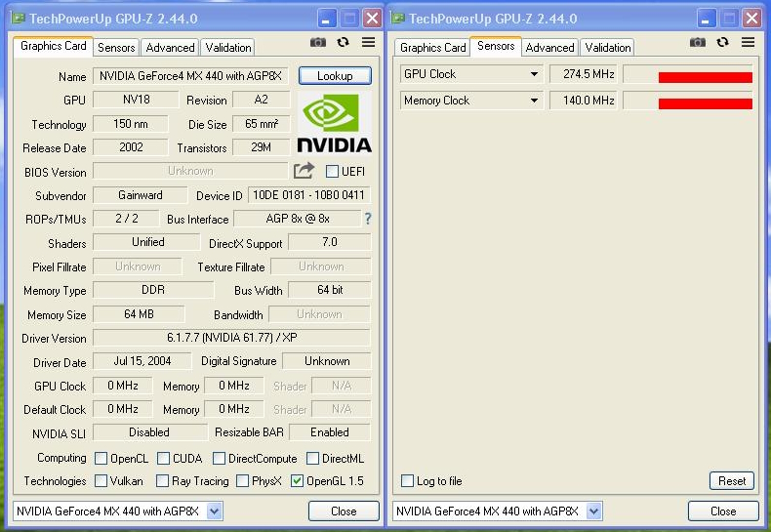Open GPU selector dropdown in left window

(x=215, y=511)
